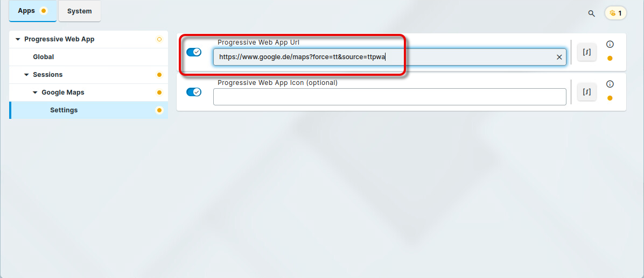Click the orange dot under Url info icon

610,59
